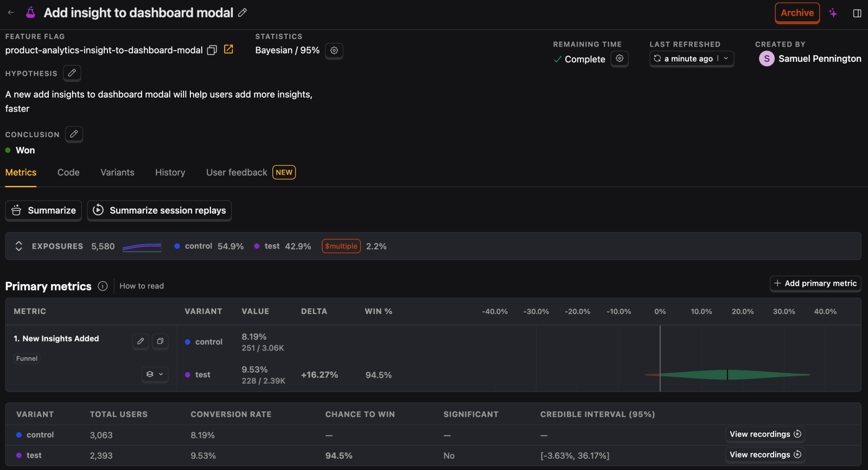This screenshot has height=470, width=868.
Task: Archive this experiment
Action: pyautogui.click(x=797, y=13)
